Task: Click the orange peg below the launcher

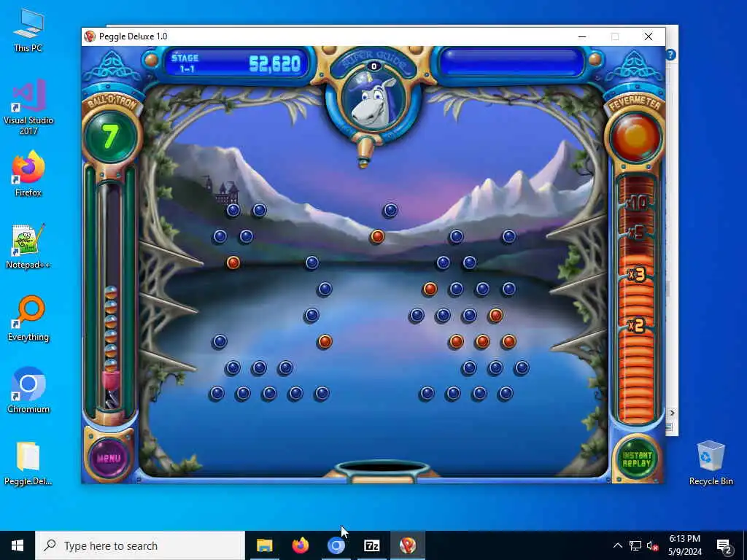Action: [x=377, y=236]
